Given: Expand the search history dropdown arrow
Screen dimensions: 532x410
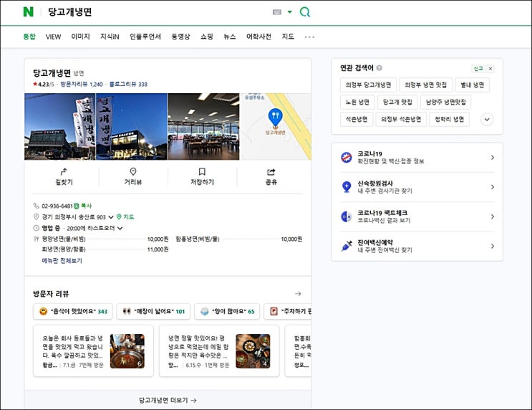Looking at the screenshot, I should (x=290, y=12).
